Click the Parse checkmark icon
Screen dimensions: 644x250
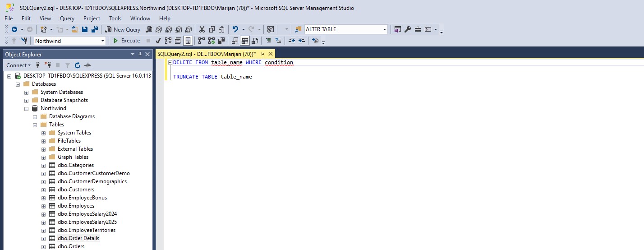point(158,41)
